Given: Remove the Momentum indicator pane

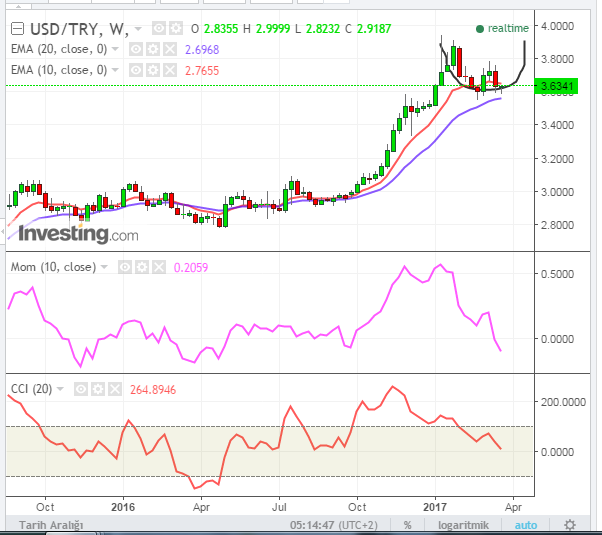Looking at the screenshot, I should [159, 267].
